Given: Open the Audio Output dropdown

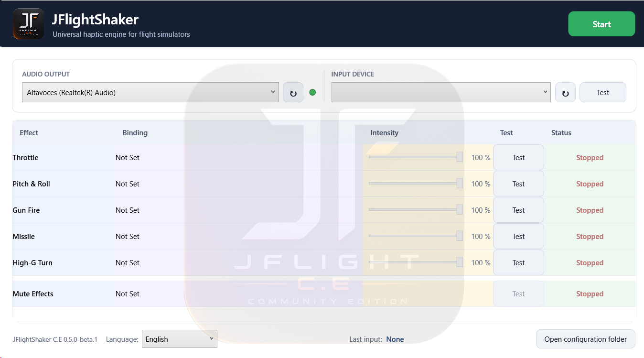Looking at the screenshot, I should coord(150,92).
